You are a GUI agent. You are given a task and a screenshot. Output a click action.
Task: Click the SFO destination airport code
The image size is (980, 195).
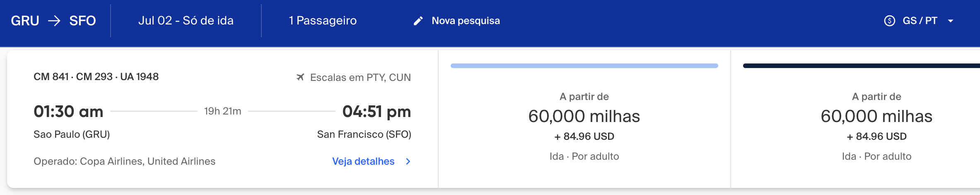click(x=82, y=21)
